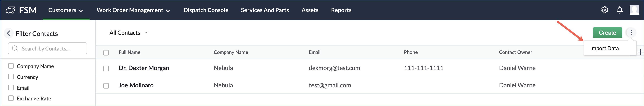This screenshot has height=106, width=644.
Task: Open the settings gear icon
Action: pyautogui.click(x=604, y=10)
